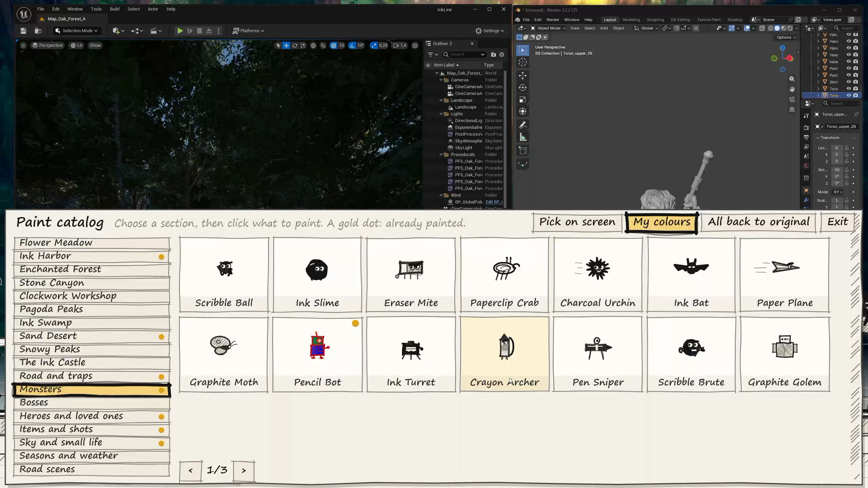
Task: Collapse the Lights folder in Outliner
Action: 441,114
